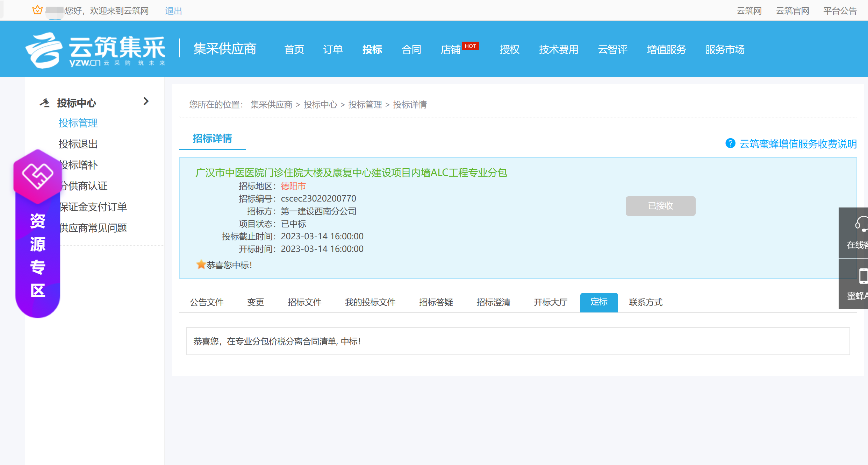Click the green project title link

tap(351, 172)
